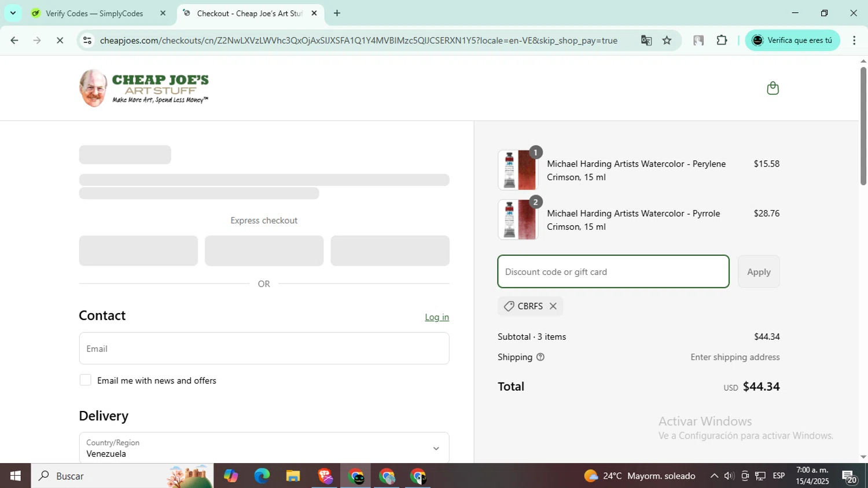The height and width of the screenshot is (488, 868).
Task: Click the $28.76 price text
Action: [767, 214]
